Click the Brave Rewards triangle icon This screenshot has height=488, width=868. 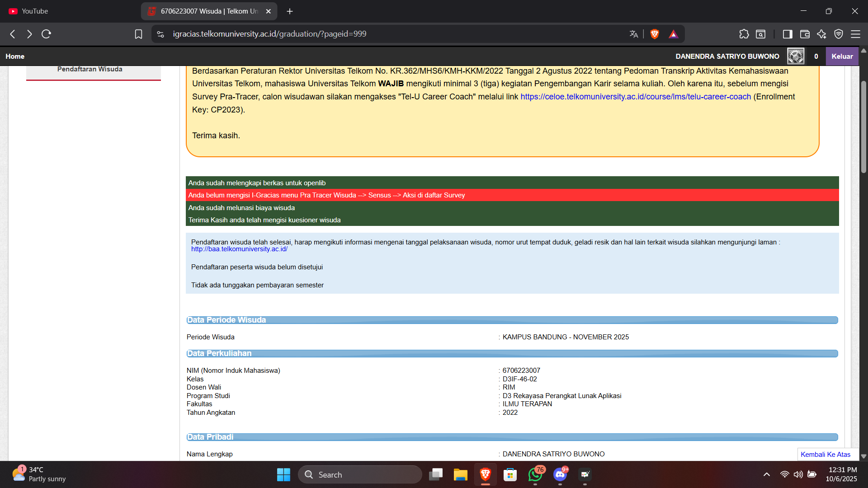coord(673,34)
